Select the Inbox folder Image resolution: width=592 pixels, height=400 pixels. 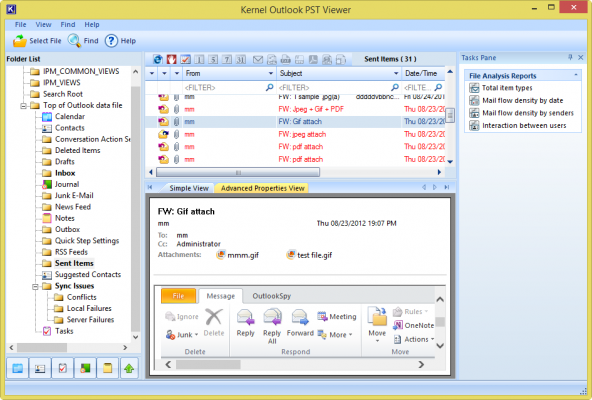(x=65, y=173)
